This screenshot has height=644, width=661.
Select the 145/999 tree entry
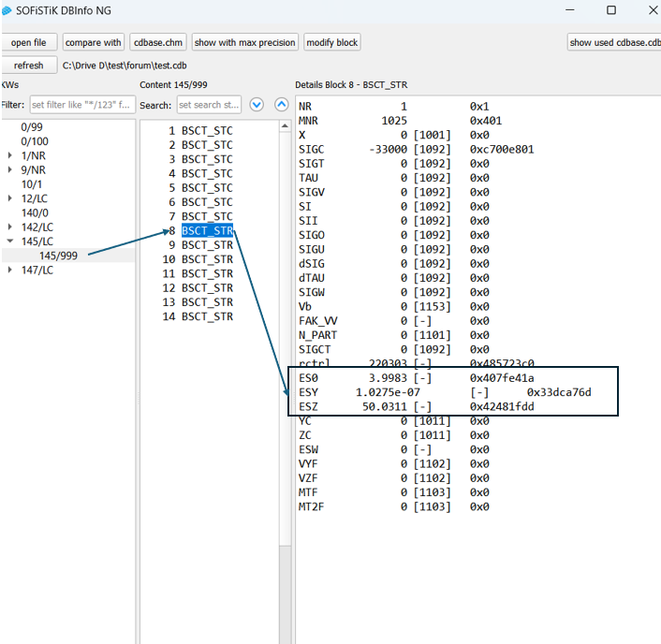(x=58, y=256)
